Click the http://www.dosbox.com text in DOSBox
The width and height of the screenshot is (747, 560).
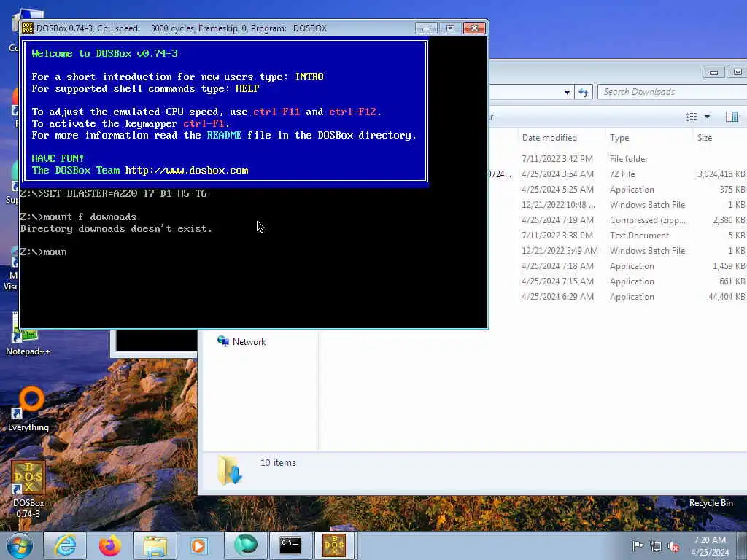(x=187, y=170)
